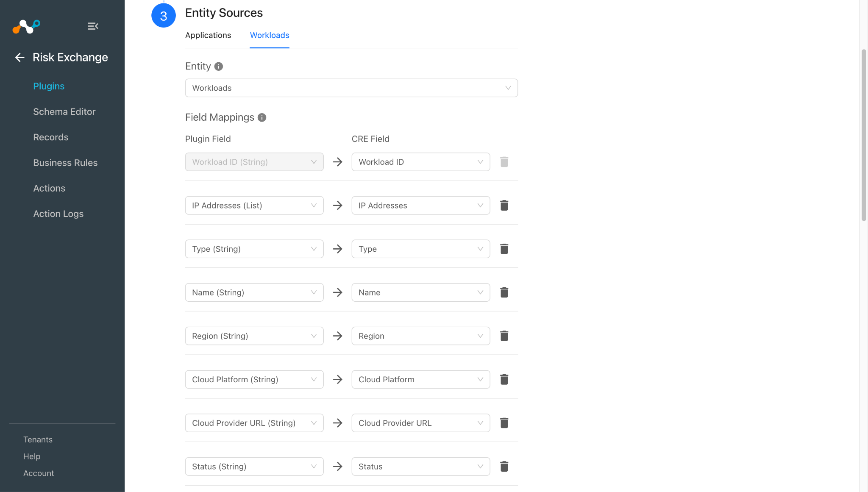
Task: Open Business Rules section
Action: pos(65,163)
